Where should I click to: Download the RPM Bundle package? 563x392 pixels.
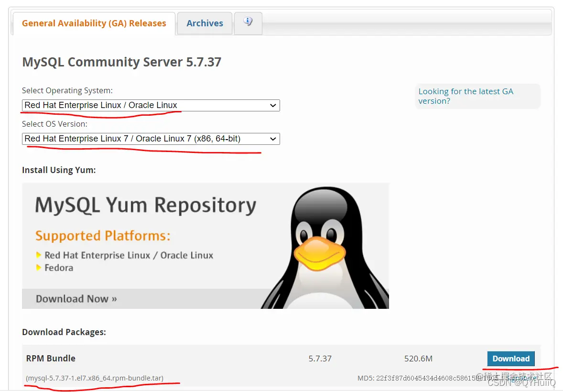(510, 359)
